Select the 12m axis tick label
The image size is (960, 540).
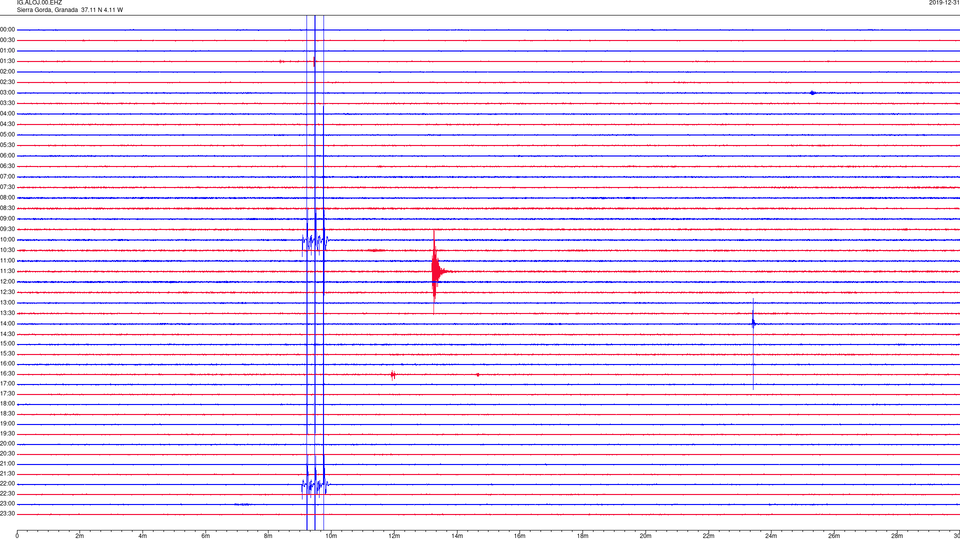click(x=394, y=536)
